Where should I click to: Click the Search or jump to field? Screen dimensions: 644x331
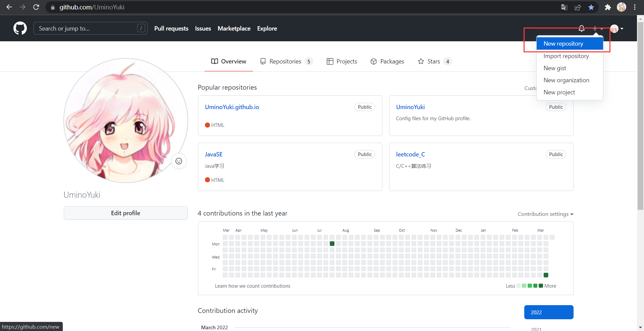click(x=90, y=28)
